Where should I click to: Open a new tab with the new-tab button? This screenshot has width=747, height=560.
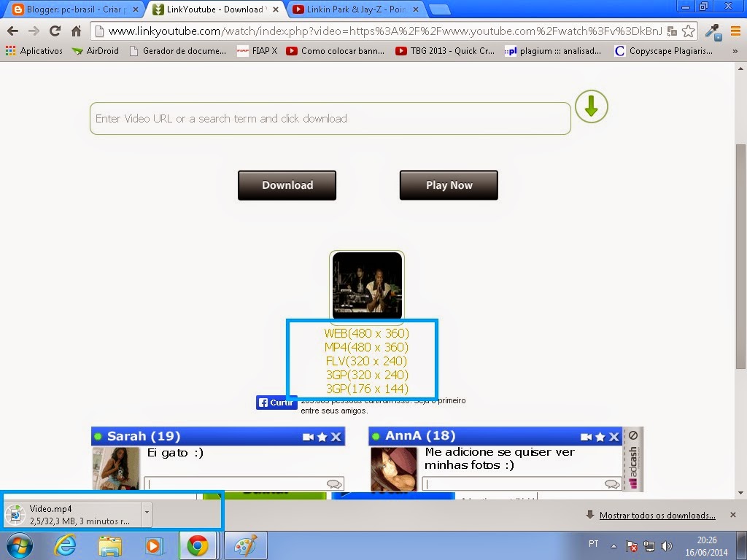pyautogui.click(x=439, y=9)
